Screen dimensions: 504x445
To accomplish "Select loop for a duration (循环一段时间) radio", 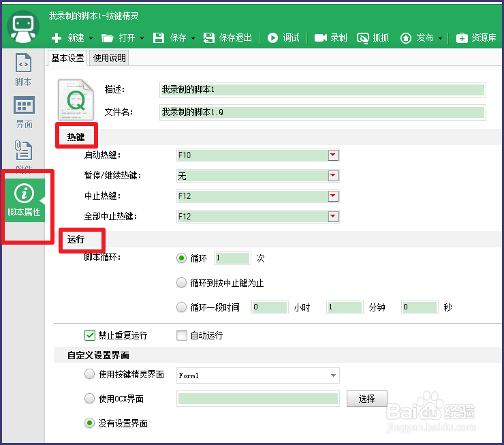I will 181,307.
